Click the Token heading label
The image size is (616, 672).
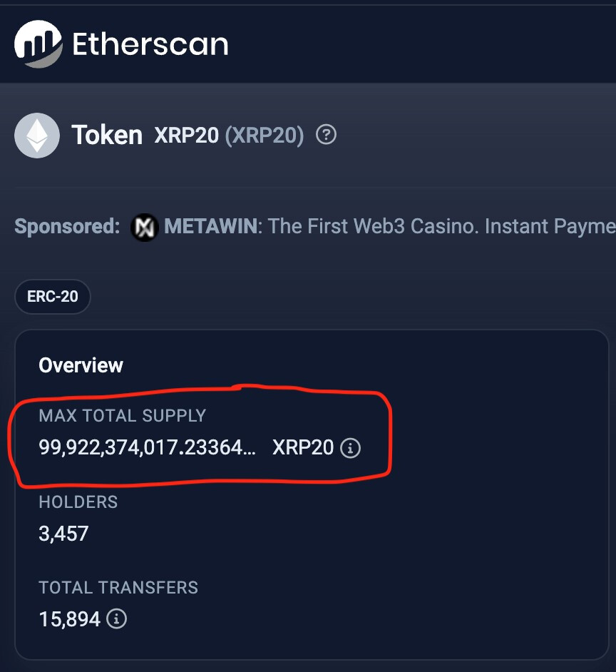pyautogui.click(x=107, y=135)
